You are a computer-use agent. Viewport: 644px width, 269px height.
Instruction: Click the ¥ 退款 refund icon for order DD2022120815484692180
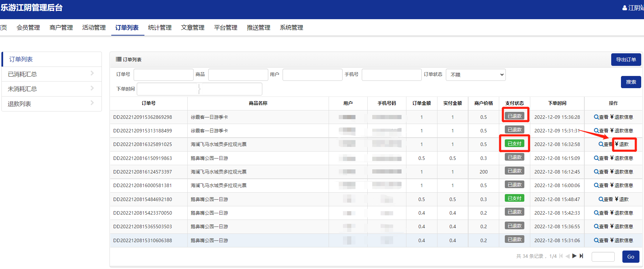pos(617,199)
